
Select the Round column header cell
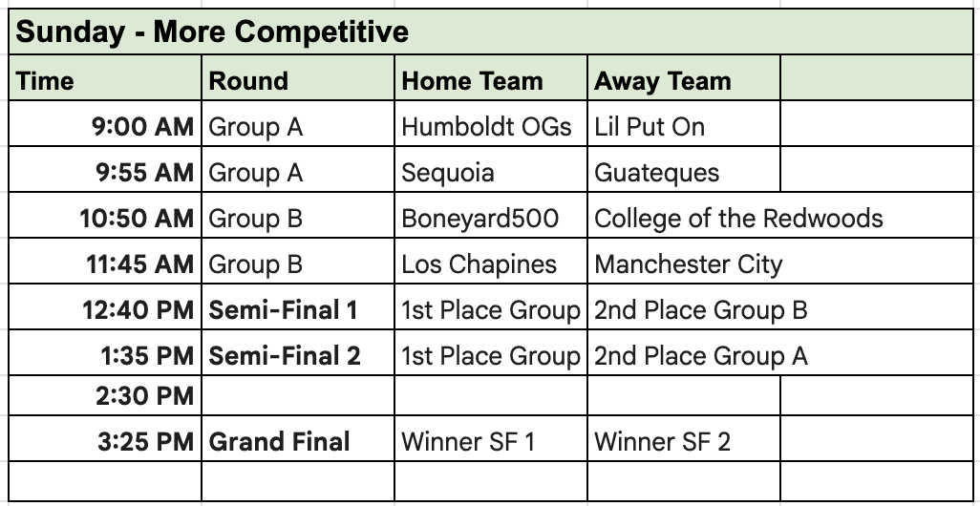point(297,81)
